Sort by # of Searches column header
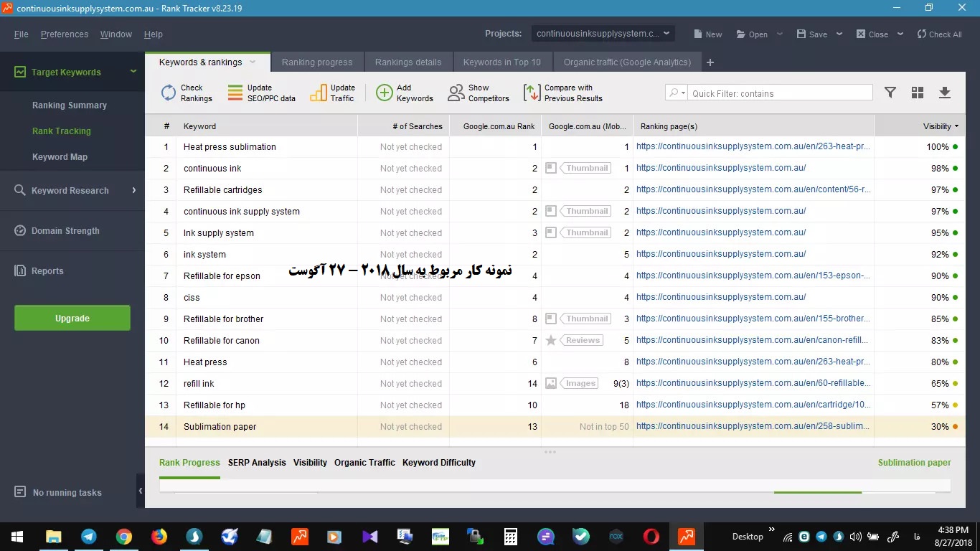The height and width of the screenshot is (551, 980). pyautogui.click(x=404, y=126)
